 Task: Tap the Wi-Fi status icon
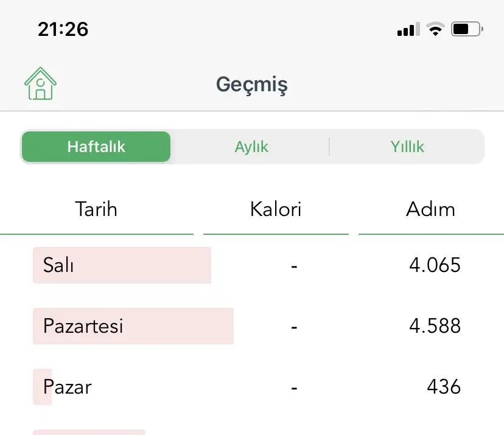(435, 29)
